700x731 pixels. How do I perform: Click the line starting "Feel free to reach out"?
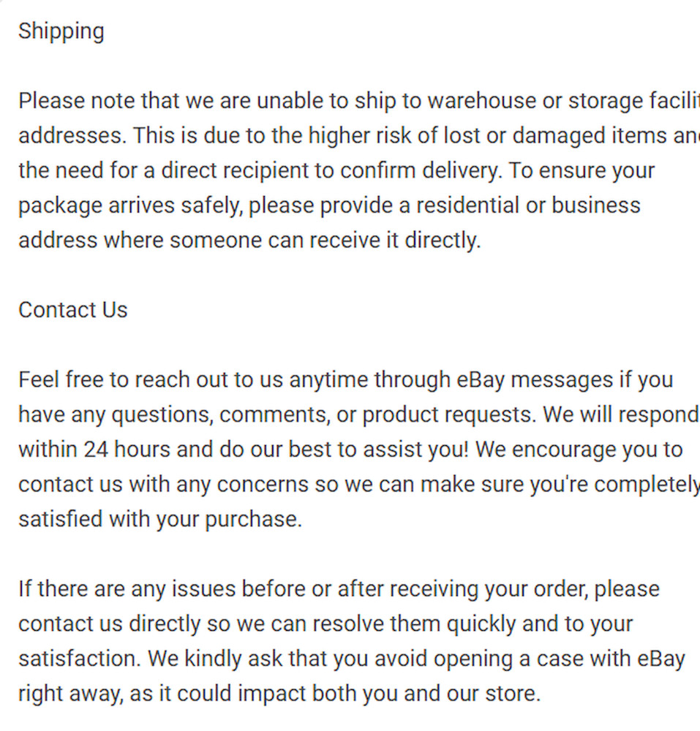click(345, 380)
